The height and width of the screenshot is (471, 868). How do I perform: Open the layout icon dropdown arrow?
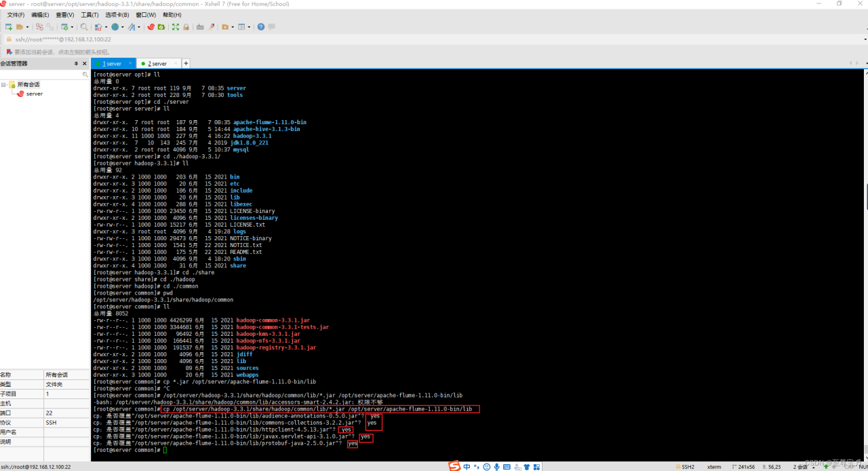pyautogui.click(x=249, y=27)
